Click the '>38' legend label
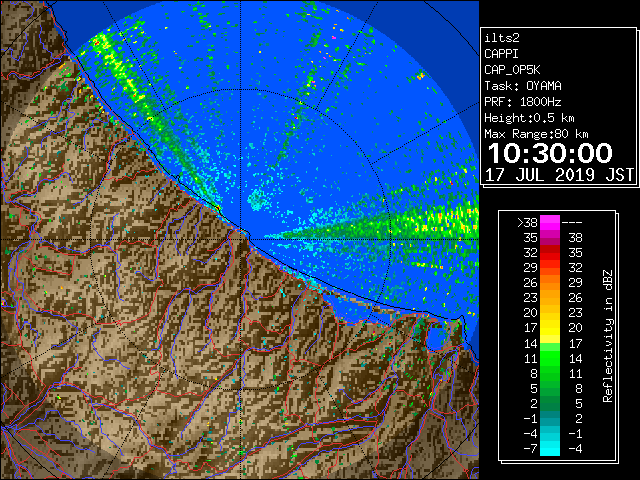The image size is (640, 480). point(527,223)
